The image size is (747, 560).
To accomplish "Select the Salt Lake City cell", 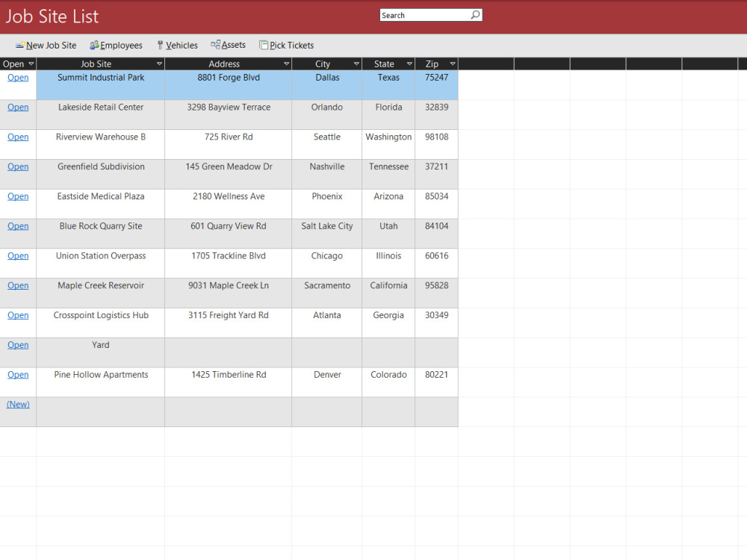I will [327, 233].
